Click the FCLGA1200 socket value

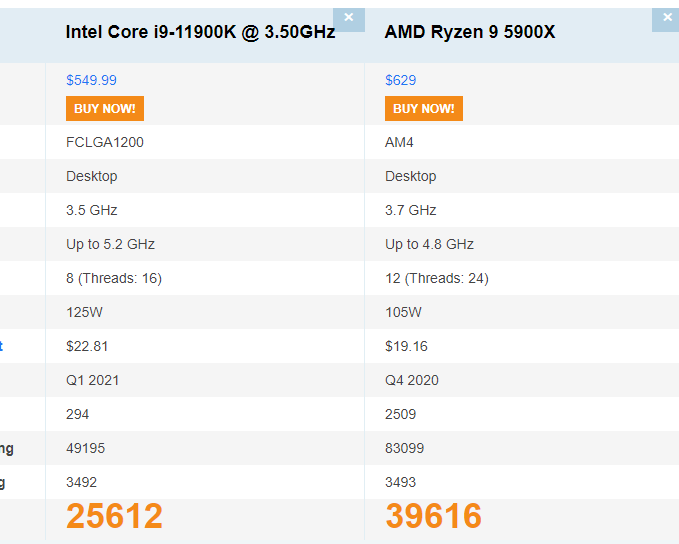[x=105, y=142]
